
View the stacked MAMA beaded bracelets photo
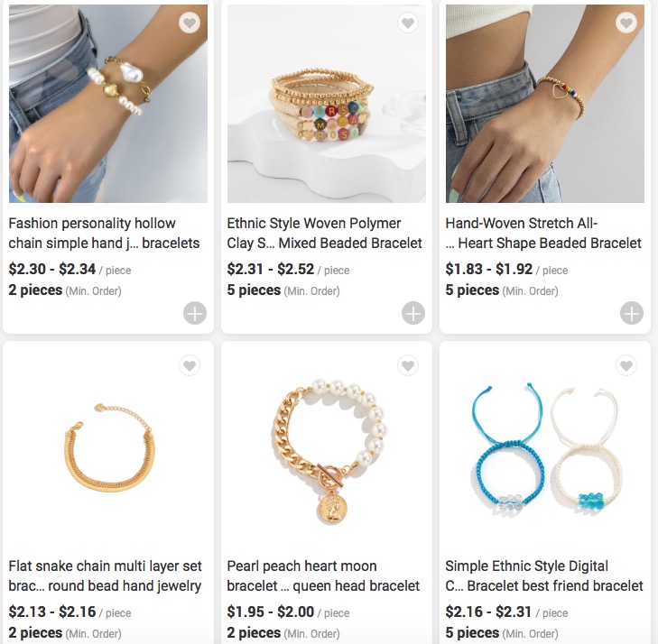pos(327,104)
